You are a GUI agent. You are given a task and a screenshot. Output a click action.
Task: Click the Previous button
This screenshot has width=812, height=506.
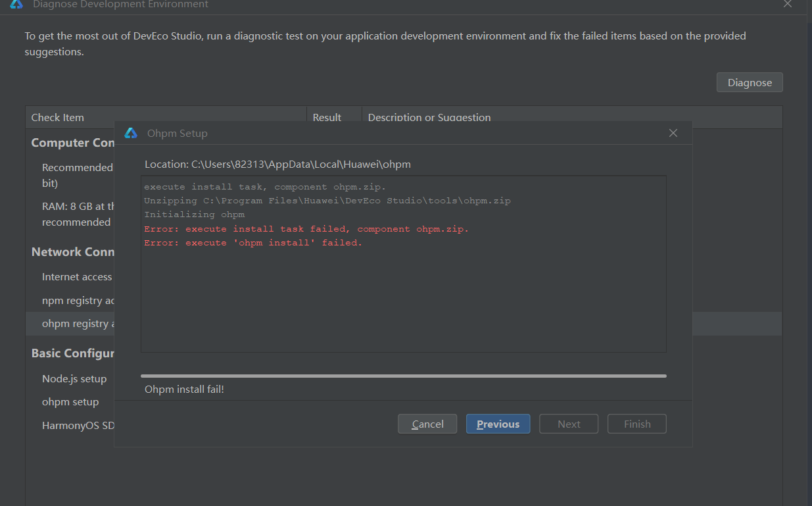[x=498, y=424]
